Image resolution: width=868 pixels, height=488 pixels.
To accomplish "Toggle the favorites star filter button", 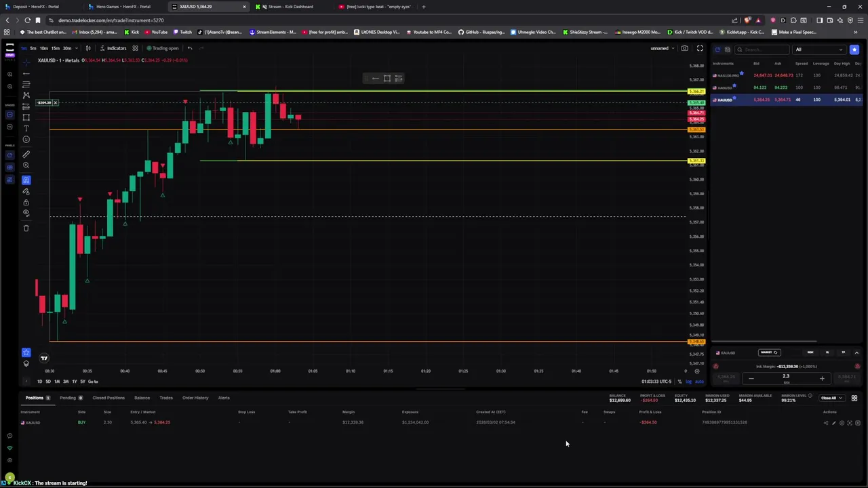I will pyautogui.click(x=854, y=49).
